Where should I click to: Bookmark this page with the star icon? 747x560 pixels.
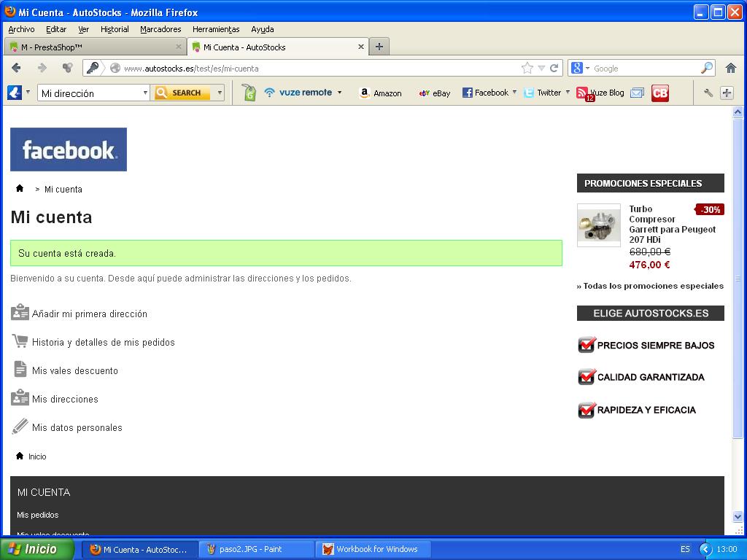tap(527, 68)
